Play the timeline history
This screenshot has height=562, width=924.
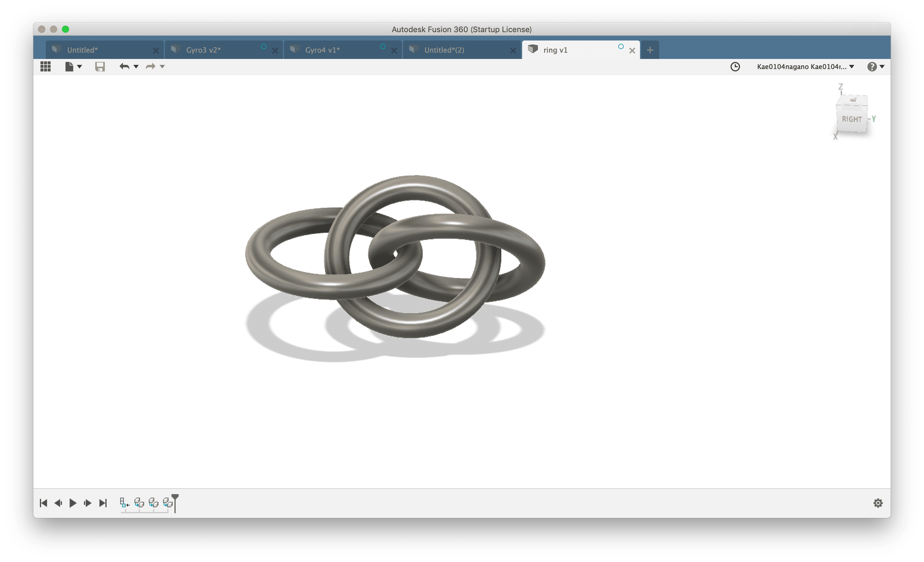(x=73, y=503)
